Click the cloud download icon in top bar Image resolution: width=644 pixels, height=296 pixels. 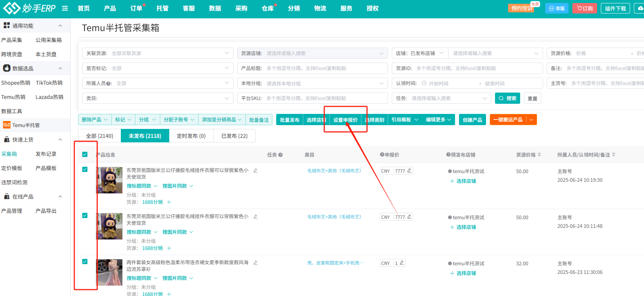[x=640, y=8]
